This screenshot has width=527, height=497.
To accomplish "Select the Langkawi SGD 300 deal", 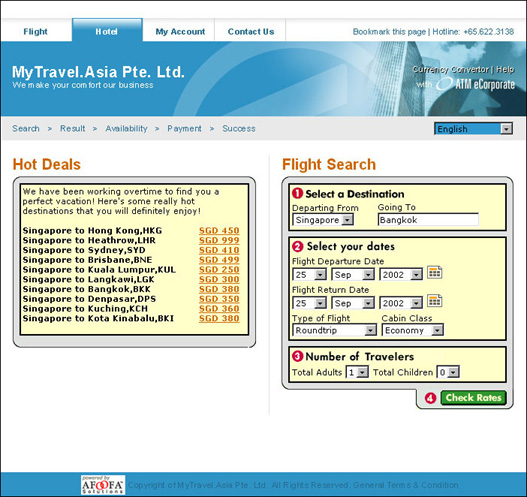I will click(x=219, y=279).
